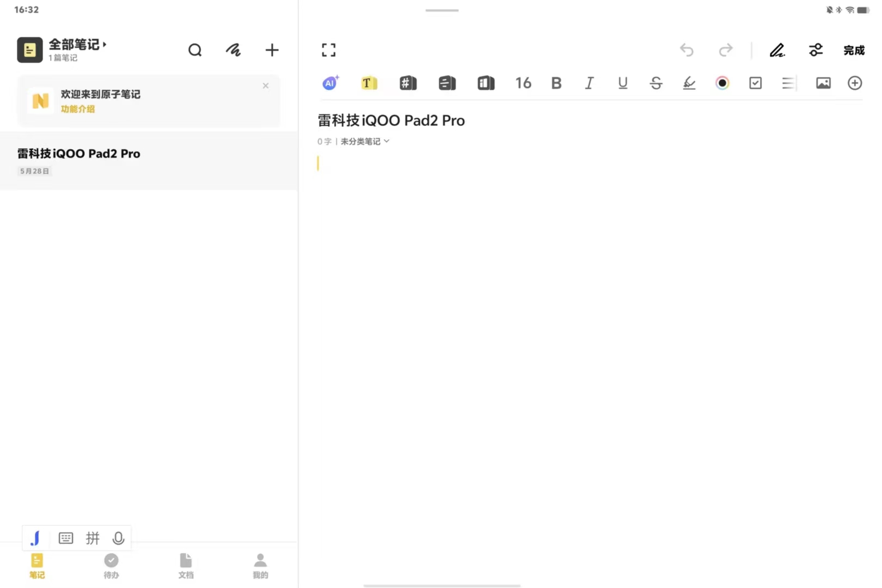Screen dimensions: 882x588
Task: Switch to the 待办 tab
Action: (x=111, y=566)
